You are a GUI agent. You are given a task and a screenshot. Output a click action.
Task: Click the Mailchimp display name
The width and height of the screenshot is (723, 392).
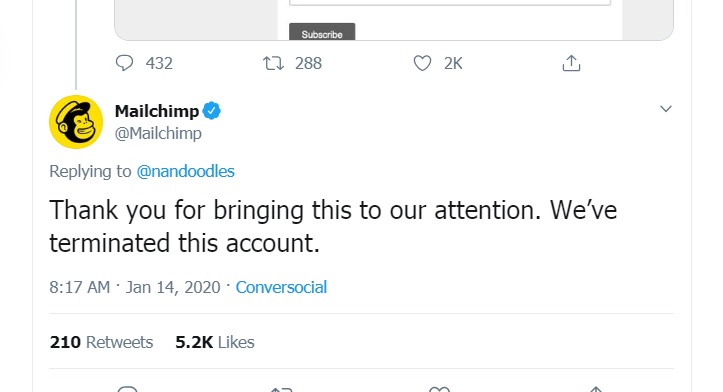(157, 111)
